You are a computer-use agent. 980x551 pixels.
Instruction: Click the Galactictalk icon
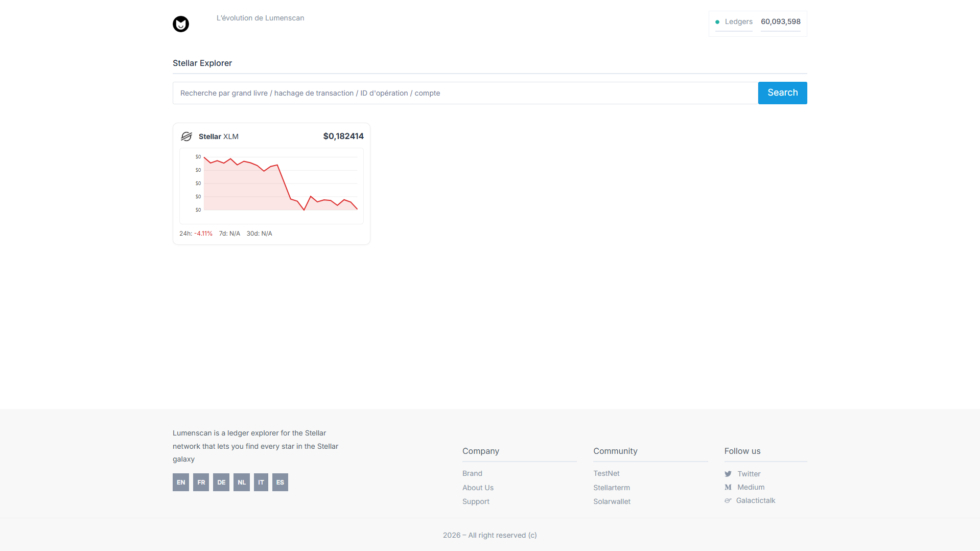728,500
